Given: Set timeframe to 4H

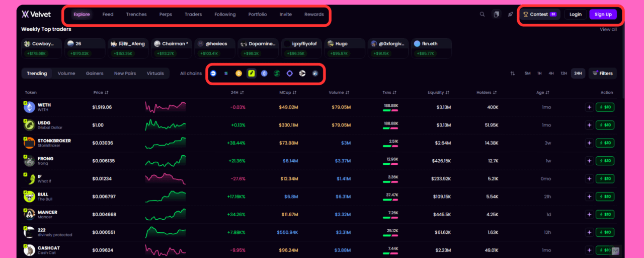Looking at the screenshot, I should pyautogui.click(x=551, y=74).
